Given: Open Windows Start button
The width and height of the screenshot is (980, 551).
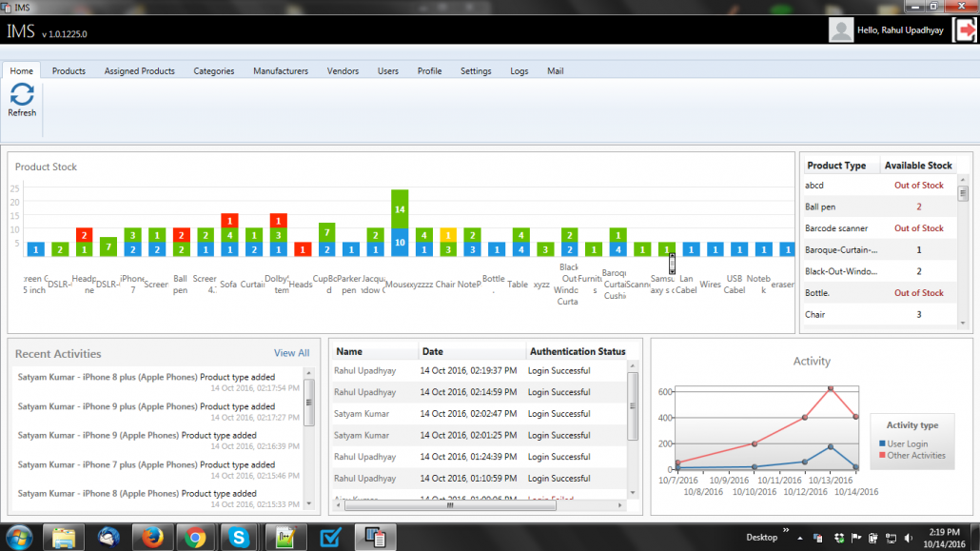Looking at the screenshot, I should 19,538.
